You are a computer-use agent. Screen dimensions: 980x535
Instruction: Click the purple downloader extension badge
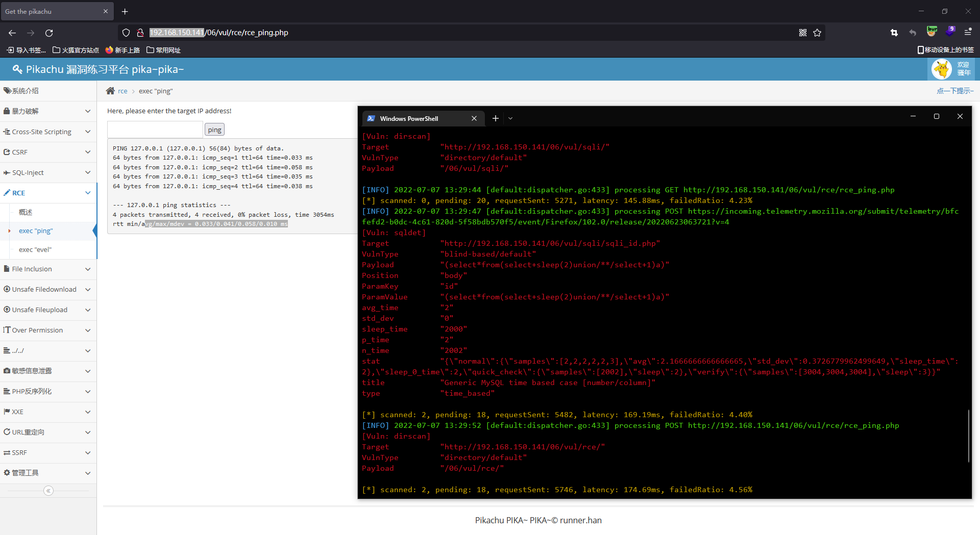(x=950, y=31)
